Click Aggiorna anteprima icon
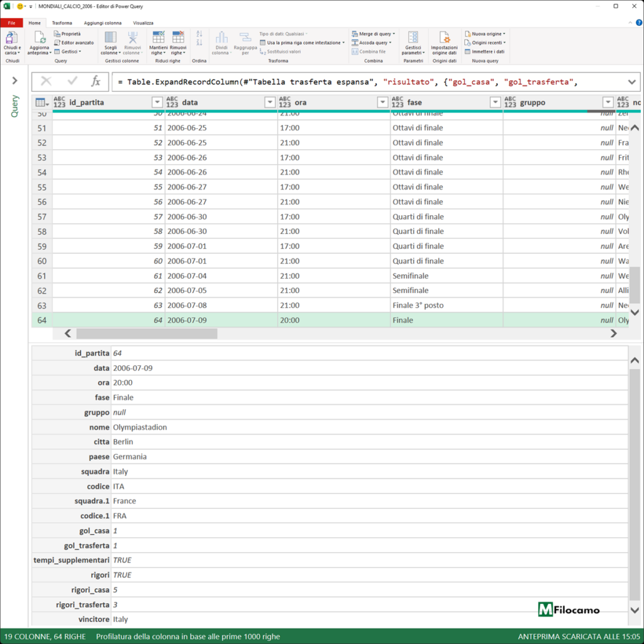The height and width of the screenshot is (644, 644). point(40,37)
